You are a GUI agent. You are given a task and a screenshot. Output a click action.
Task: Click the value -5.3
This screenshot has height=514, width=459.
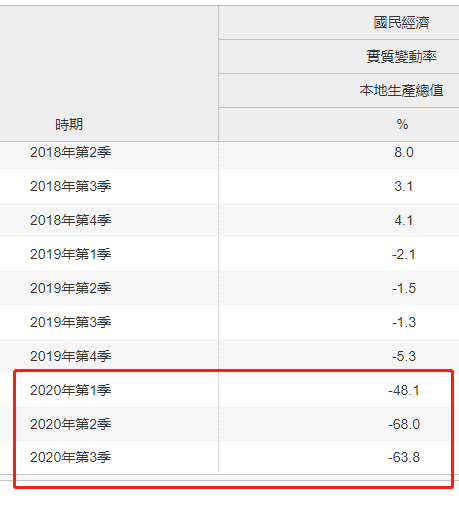click(x=404, y=356)
